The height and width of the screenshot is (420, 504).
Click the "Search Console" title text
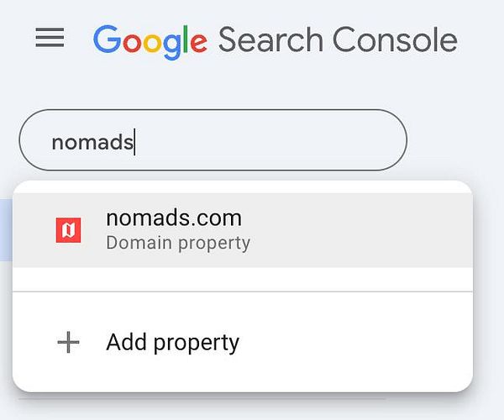[337, 39]
